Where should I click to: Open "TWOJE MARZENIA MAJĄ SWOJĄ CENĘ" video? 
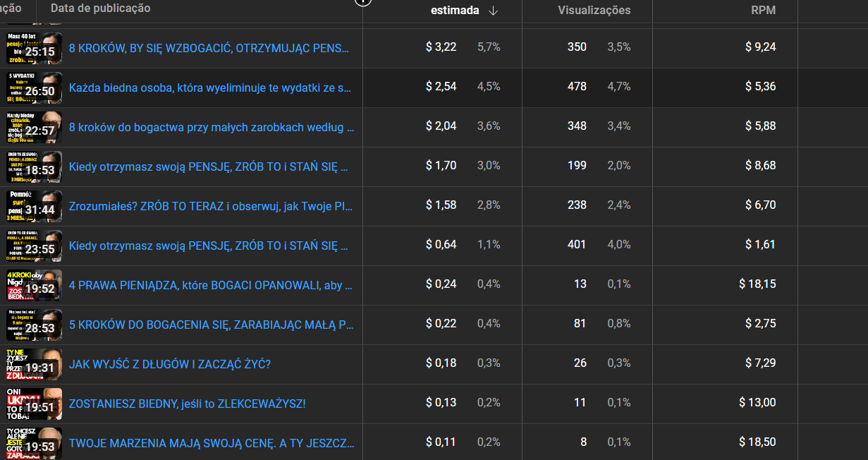(x=212, y=443)
